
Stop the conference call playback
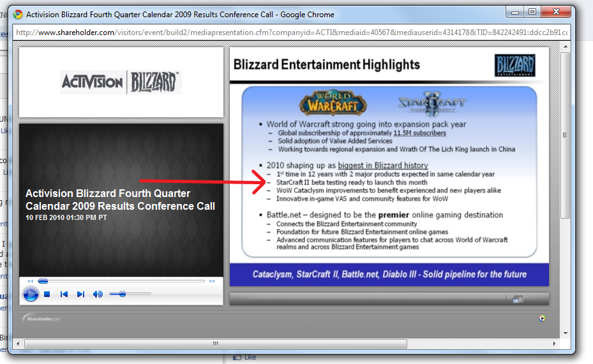tap(47, 294)
